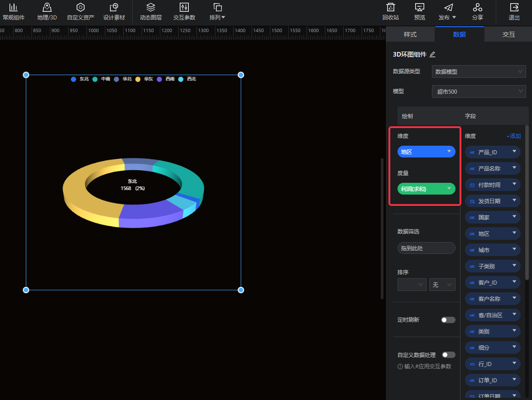
Task: Turn on 自定义数据处理 switch
Action: [448, 355]
